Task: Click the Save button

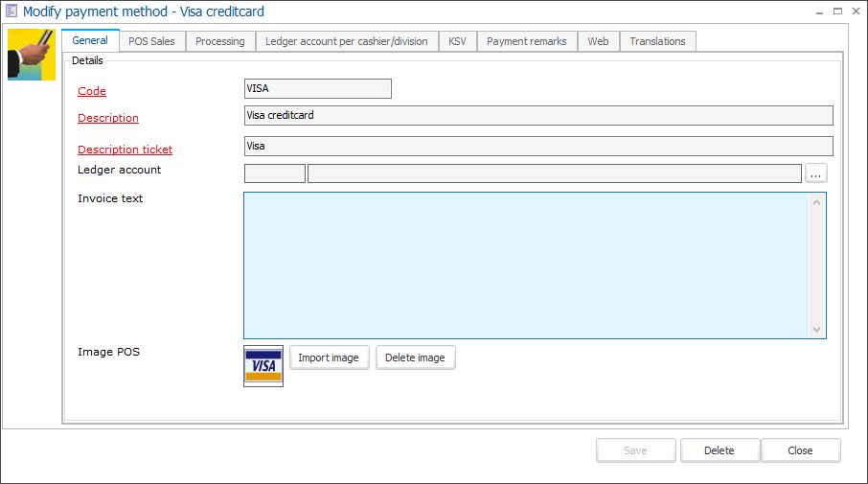Action: coord(635,450)
